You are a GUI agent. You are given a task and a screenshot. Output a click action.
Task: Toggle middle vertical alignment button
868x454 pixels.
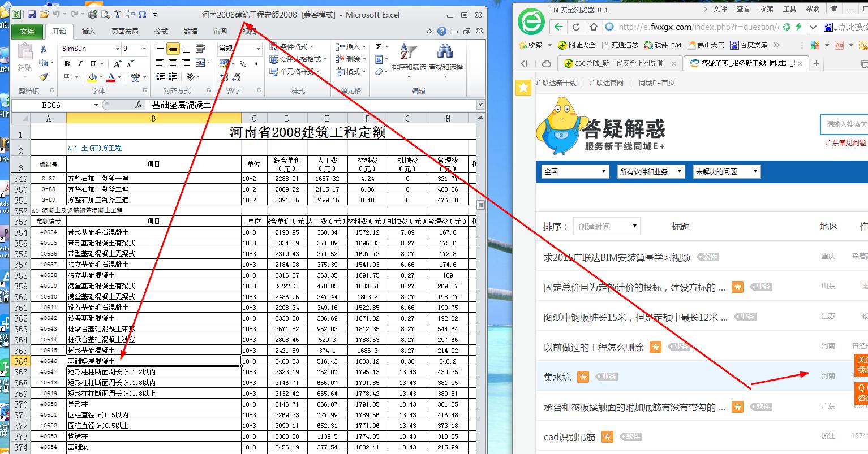tap(173, 49)
